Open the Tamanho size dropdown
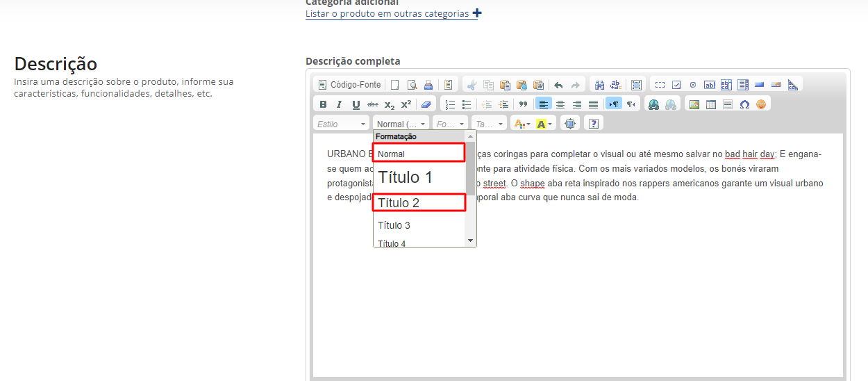This screenshot has width=868, height=381. click(489, 124)
